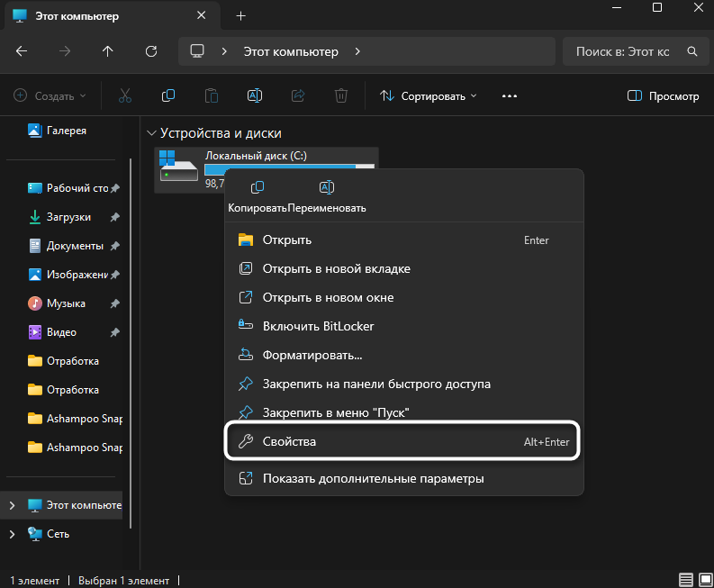Choose Format option in context menu
This screenshot has width=714, height=588.
tap(312, 355)
